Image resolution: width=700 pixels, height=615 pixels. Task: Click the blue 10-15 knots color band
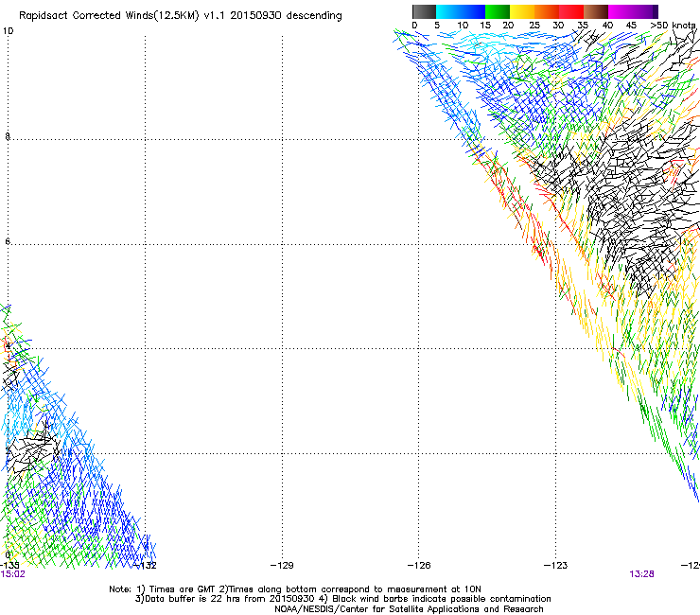(x=473, y=11)
